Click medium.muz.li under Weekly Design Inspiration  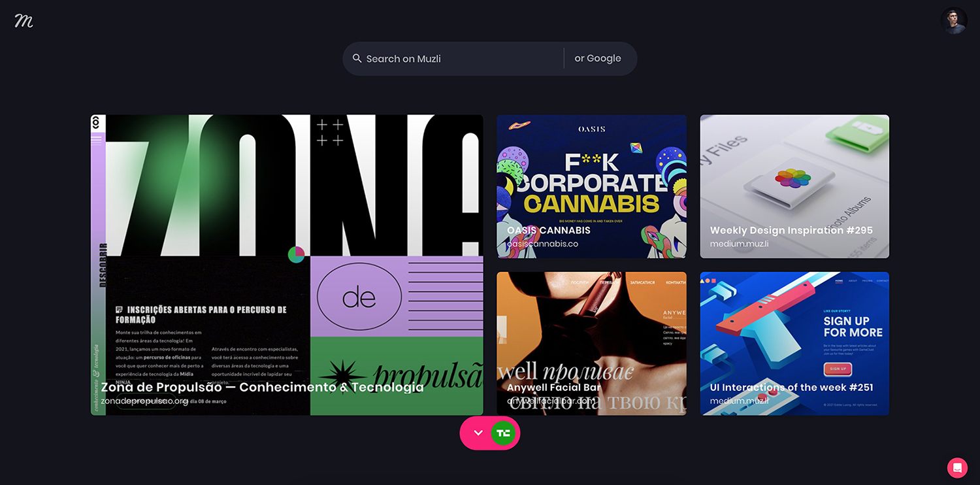coord(739,244)
